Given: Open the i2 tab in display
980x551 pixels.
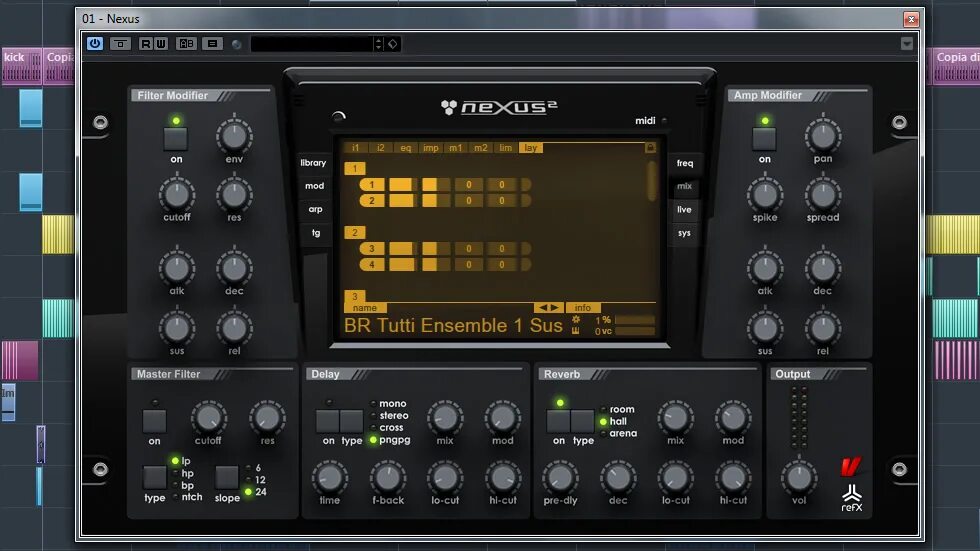Looking at the screenshot, I should tap(381, 148).
